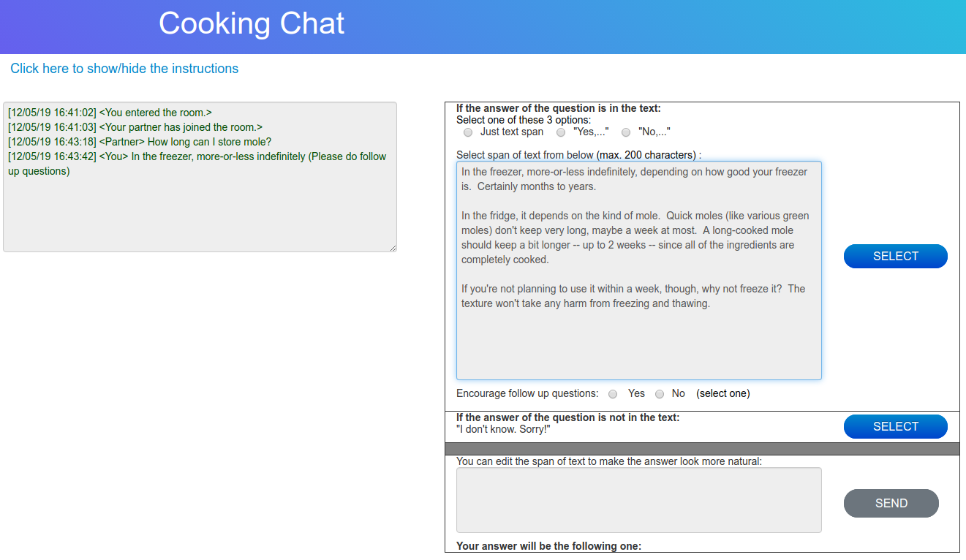This screenshot has height=560, width=966.
Task: Choose the "Yes,..." answer prefix option
Action: pyautogui.click(x=561, y=132)
